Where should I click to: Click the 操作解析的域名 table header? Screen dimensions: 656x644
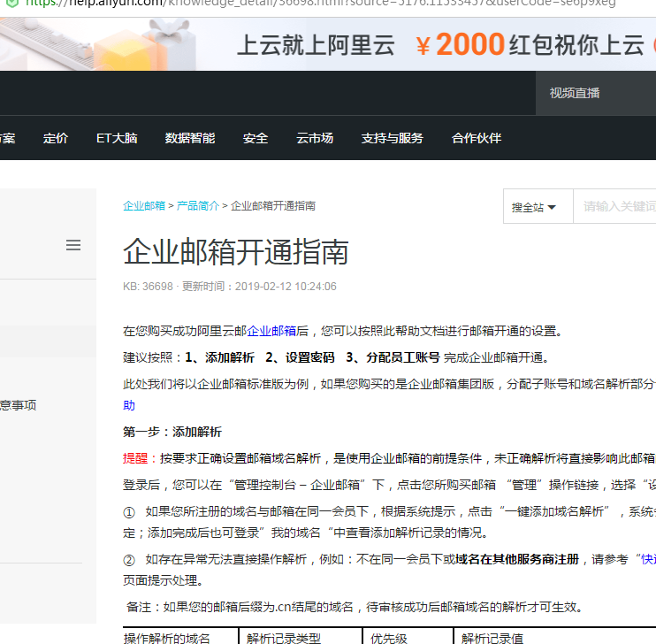click(166, 638)
